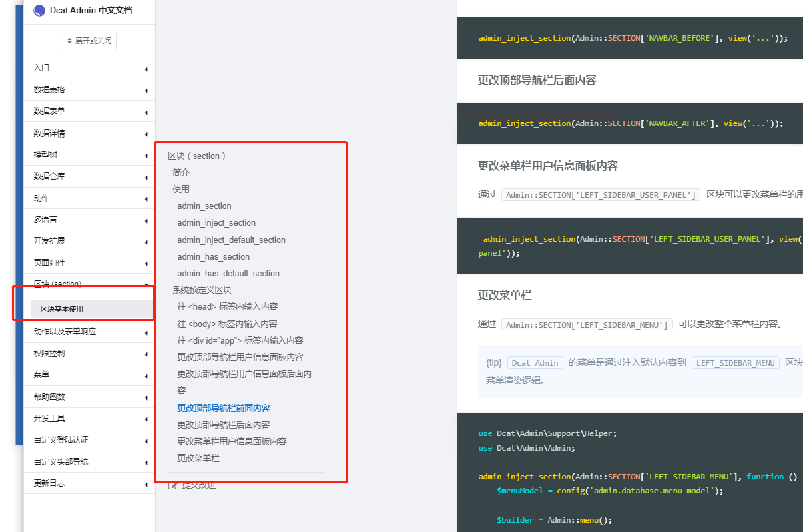Expand the 数据仓库 menu arrow
This screenshot has width=803, height=532.
click(146, 177)
